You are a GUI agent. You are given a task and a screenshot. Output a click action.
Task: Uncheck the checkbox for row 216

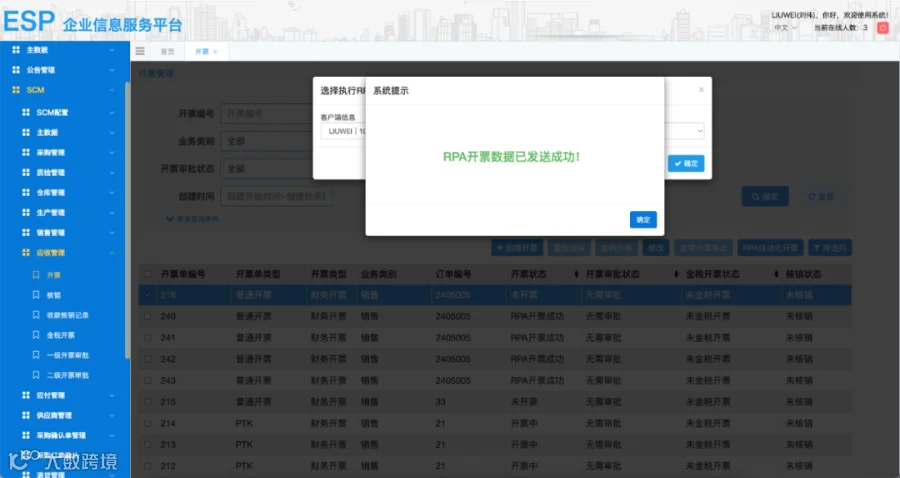[148, 295]
